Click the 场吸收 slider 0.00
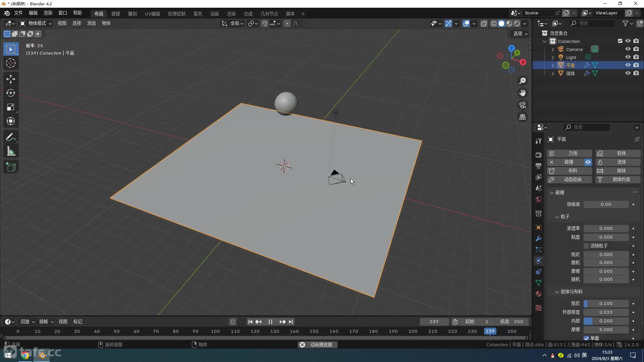This screenshot has width=644, height=362. pyautogui.click(x=606, y=204)
